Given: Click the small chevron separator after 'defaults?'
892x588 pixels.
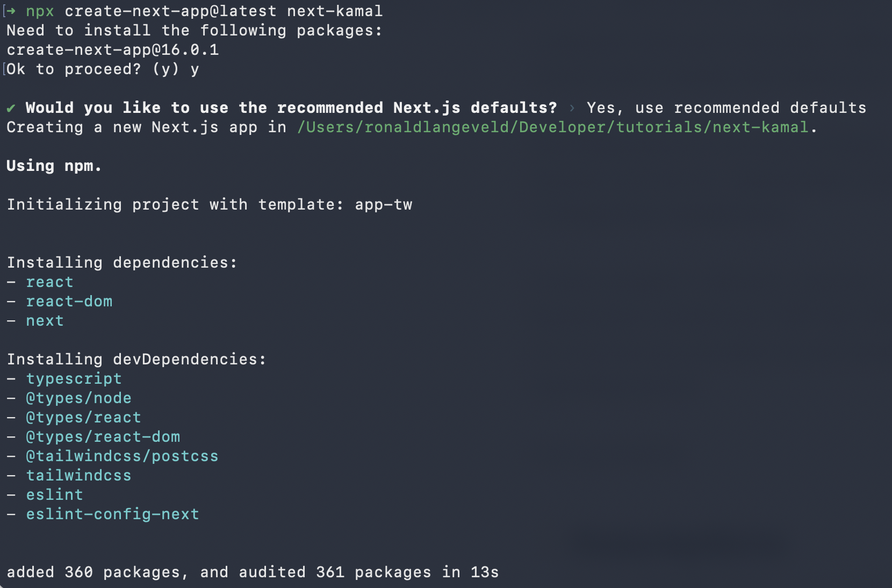Looking at the screenshot, I should coord(572,108).
